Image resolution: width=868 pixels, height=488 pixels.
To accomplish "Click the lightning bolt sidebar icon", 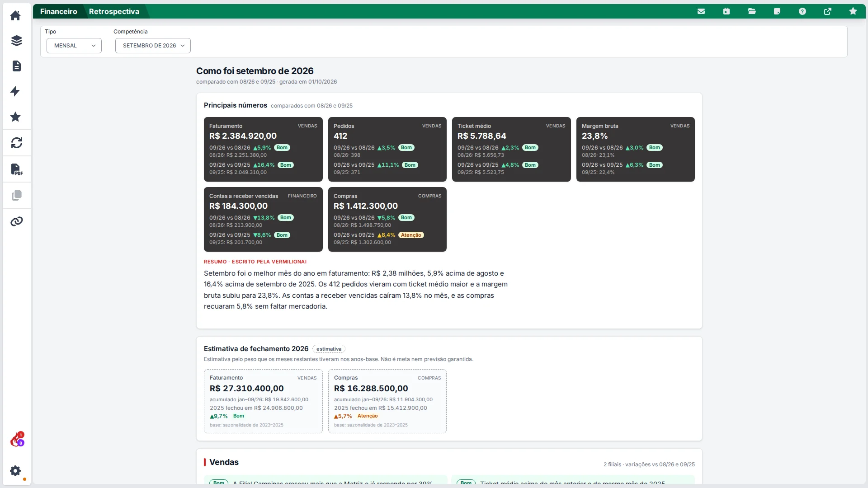I will click(x=15, y=91).
